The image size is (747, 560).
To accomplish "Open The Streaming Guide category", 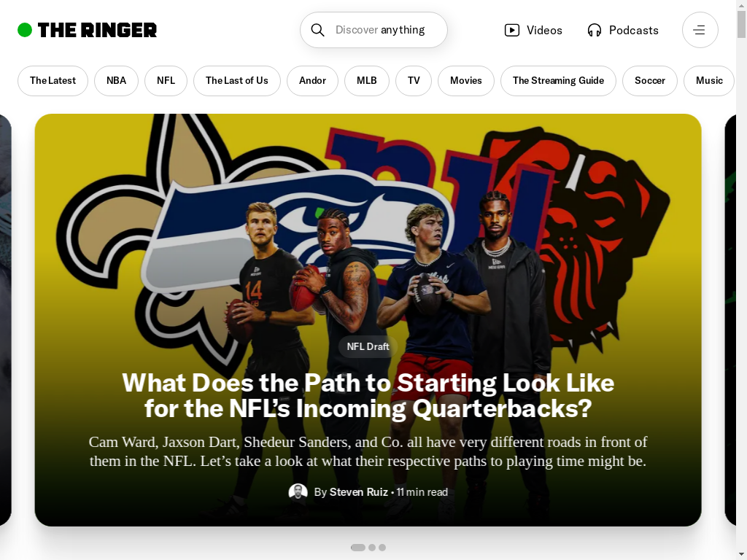I will coord(558,80).
